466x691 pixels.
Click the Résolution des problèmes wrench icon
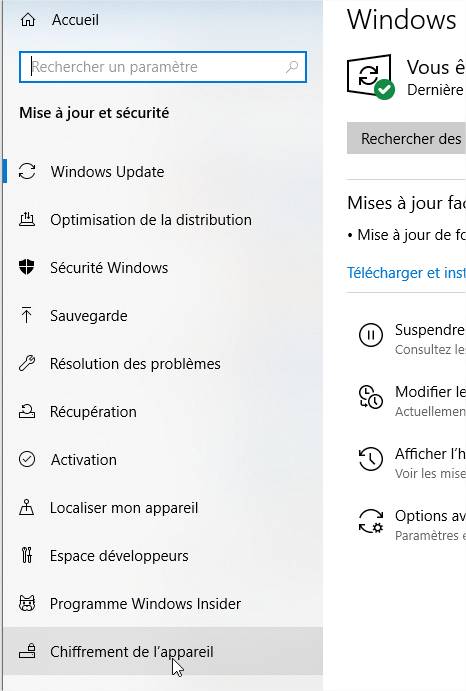click(27, 363)
